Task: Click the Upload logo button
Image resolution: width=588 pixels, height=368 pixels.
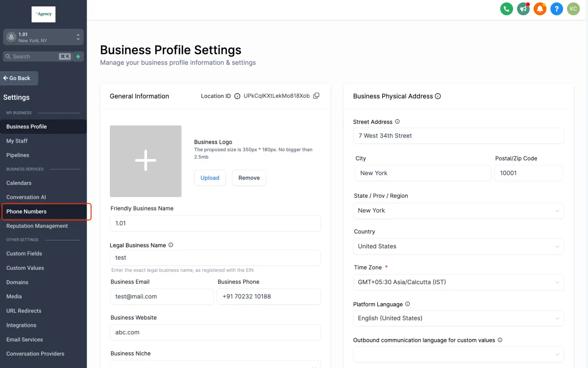Action: pyautogui.click(x=210, y=178)
